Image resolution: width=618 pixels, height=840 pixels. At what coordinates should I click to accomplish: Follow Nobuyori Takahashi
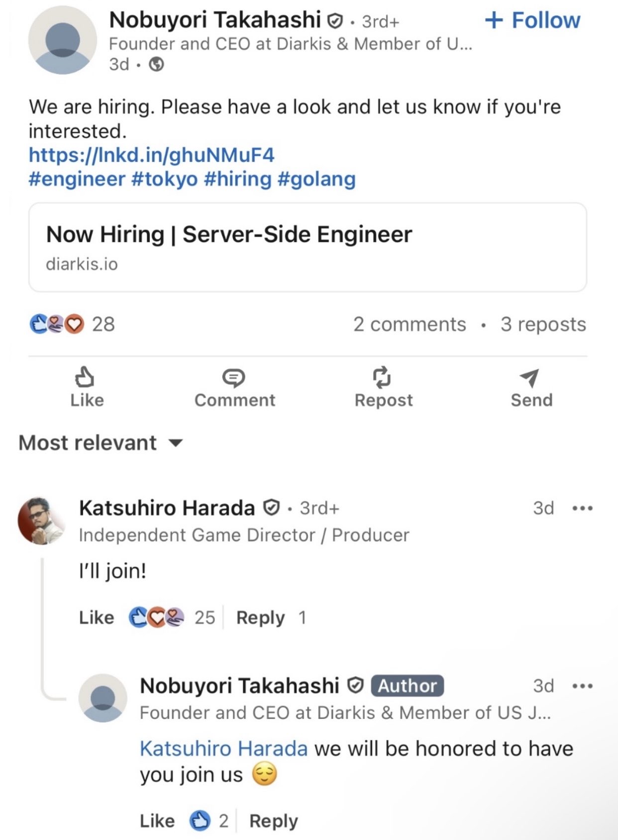pyautogui.click(x=532, y=20)
